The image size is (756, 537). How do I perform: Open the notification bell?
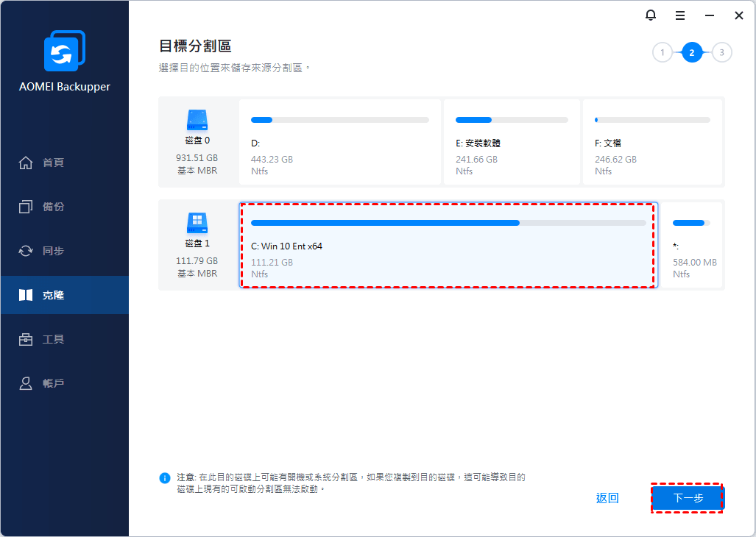pos(651,15)
